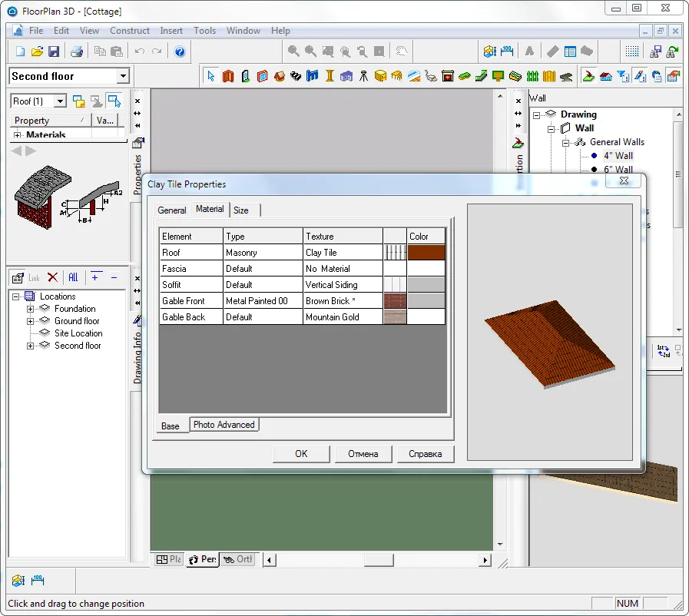Open the 'Second floor' location dropdown
Viewport: 689px width, 616px height.
coord(123,76)
